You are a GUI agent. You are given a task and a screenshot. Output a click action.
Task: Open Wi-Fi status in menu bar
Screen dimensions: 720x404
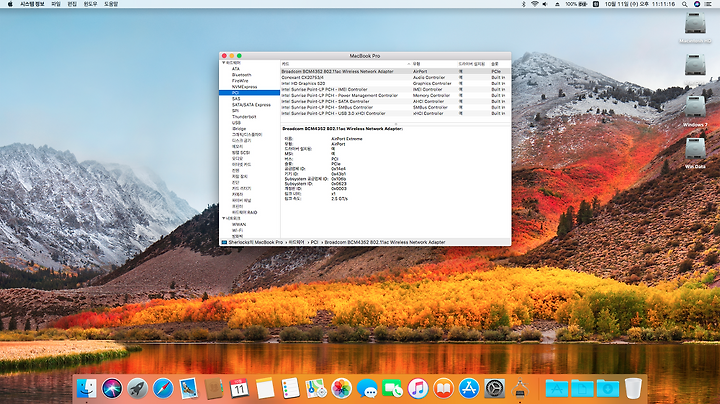coord(534,4)
